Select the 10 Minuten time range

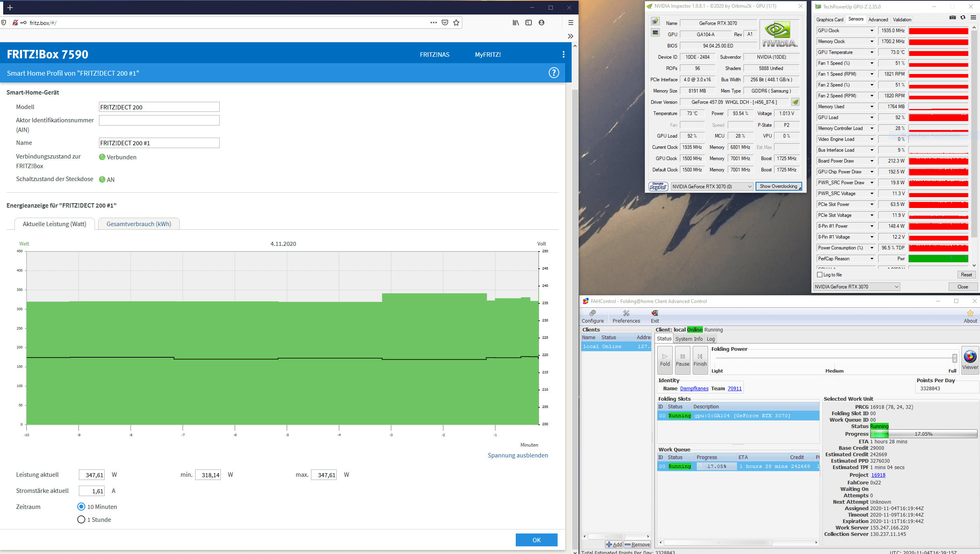[81, 507]
